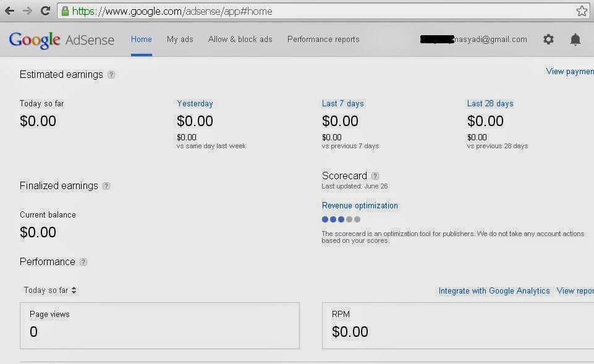594x364 pixels.
Task: Switch to the My ads tab
Action: [x=180, y=39]
